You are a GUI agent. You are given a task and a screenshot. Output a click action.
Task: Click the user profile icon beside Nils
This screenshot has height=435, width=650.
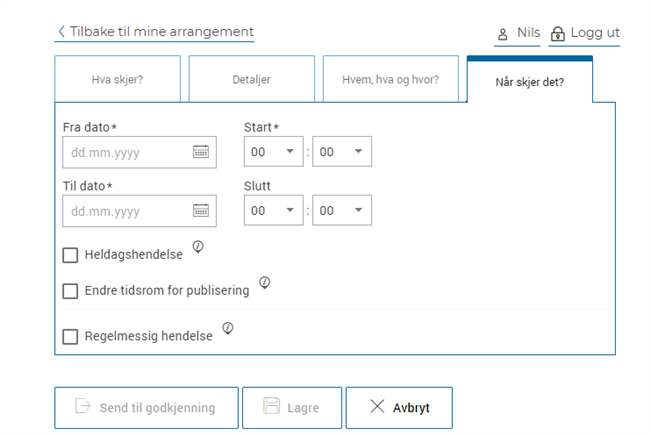point(503,34)
